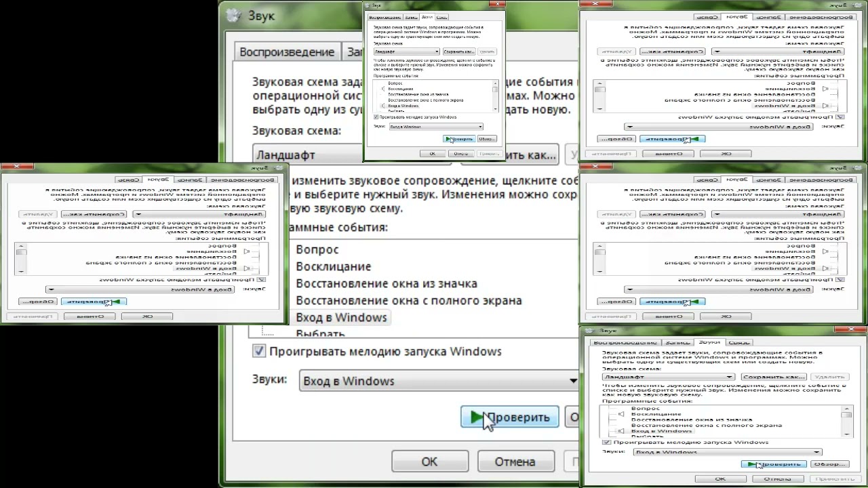Select 'Восстановление окна с полного экрана' in large window
868x488 pixels.
409,301
